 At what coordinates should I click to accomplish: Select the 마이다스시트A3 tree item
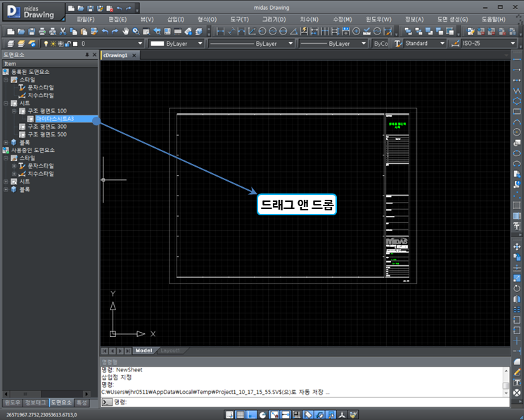55,119
